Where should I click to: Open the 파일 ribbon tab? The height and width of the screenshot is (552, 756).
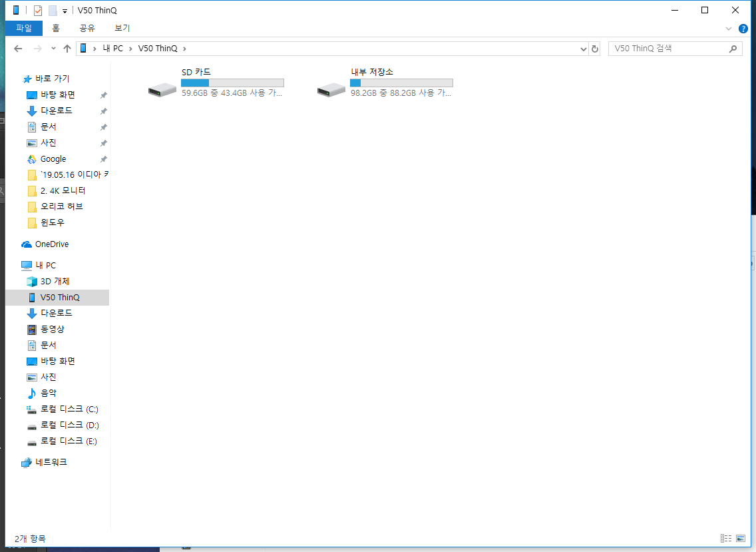24,28
